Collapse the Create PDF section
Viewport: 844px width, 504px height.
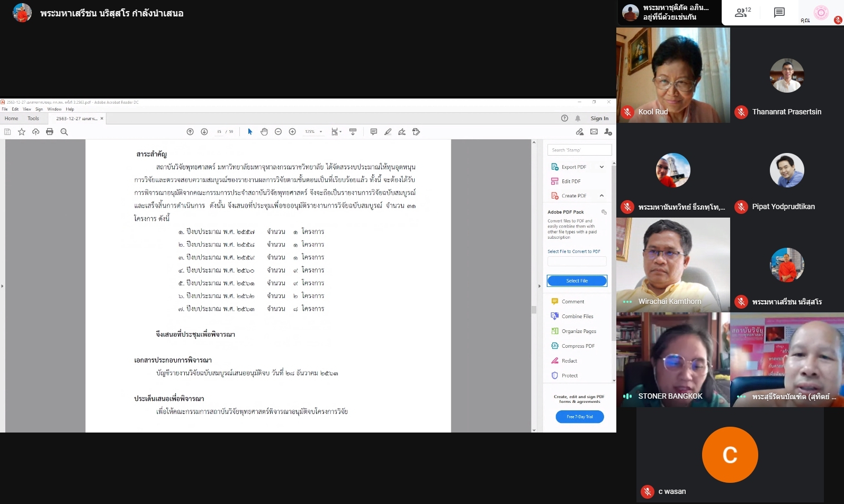(x=601, y=196)
